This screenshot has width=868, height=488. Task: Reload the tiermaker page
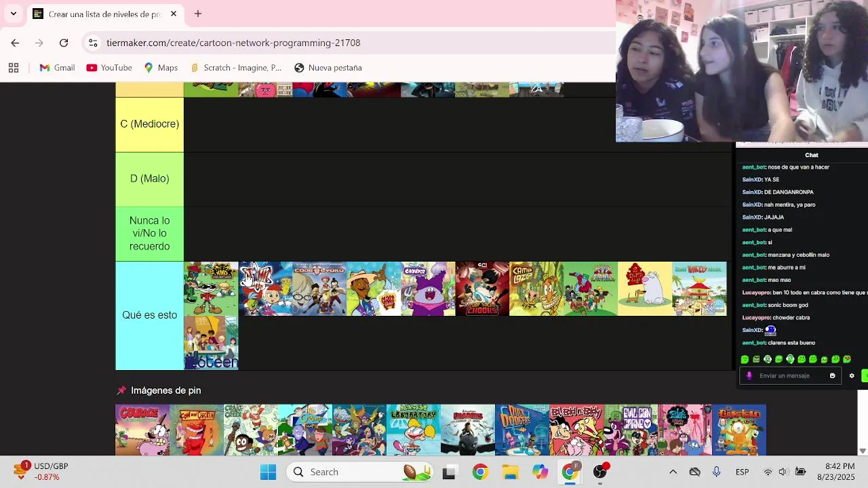(x=64, y=43)
